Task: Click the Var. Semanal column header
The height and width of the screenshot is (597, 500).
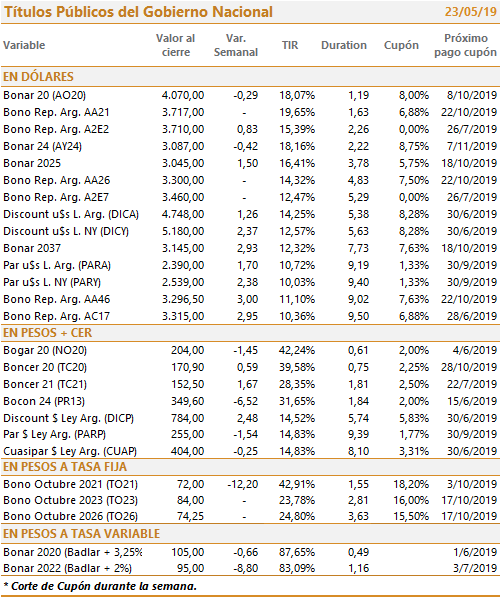Action: point(236,45)
